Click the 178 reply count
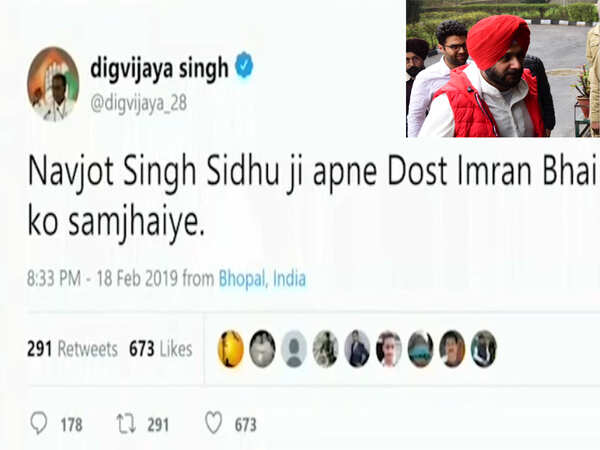 click(72, 425)
